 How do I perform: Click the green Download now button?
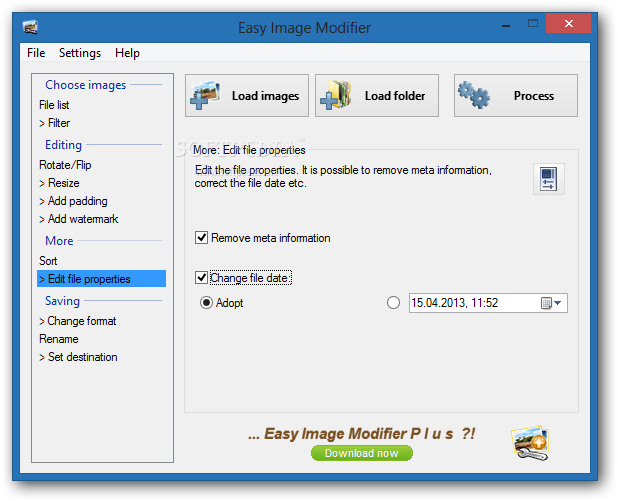click(x=361, y=453)
